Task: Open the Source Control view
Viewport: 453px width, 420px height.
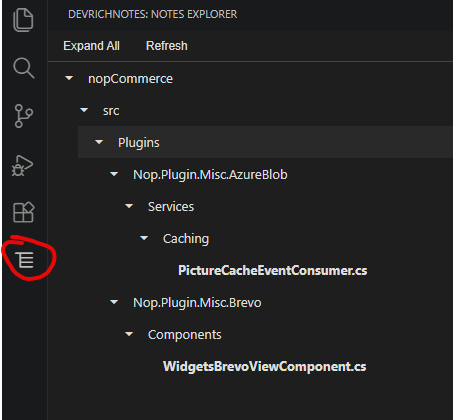Action: point(23,116)
